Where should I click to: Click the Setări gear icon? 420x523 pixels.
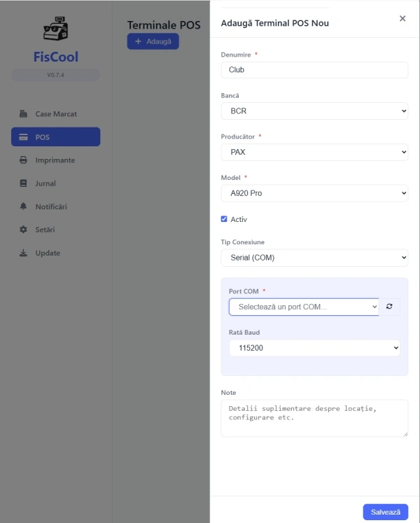23,230
